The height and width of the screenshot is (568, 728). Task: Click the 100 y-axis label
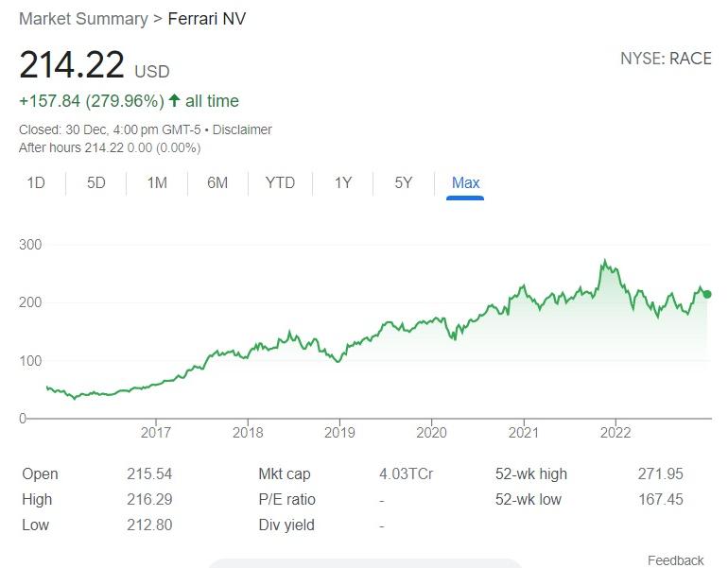(30, 361)
